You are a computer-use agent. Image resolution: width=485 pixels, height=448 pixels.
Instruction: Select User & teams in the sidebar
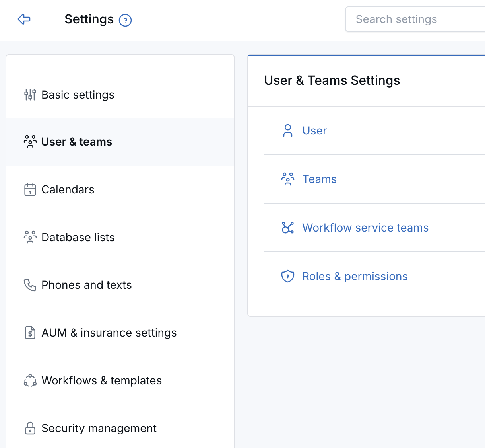point(120,142)
